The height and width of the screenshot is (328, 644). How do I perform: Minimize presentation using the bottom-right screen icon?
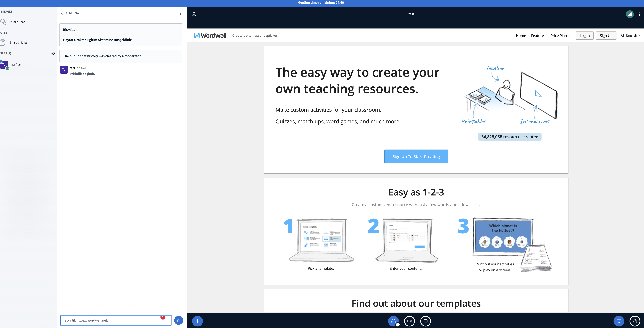(619, 321)
